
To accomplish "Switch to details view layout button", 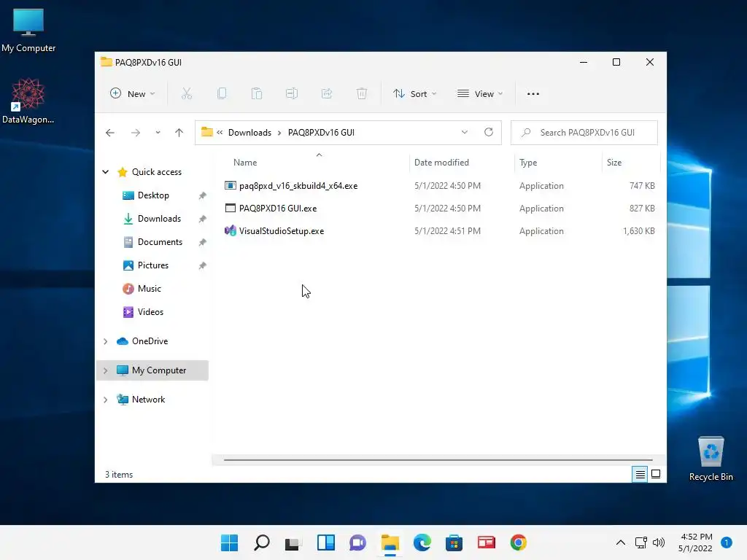I will pyautogui.click(x=640, y=474).
